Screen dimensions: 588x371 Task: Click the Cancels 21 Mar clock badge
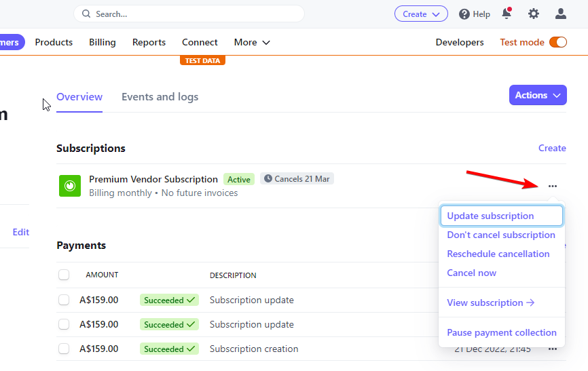[x=297, y=179]
